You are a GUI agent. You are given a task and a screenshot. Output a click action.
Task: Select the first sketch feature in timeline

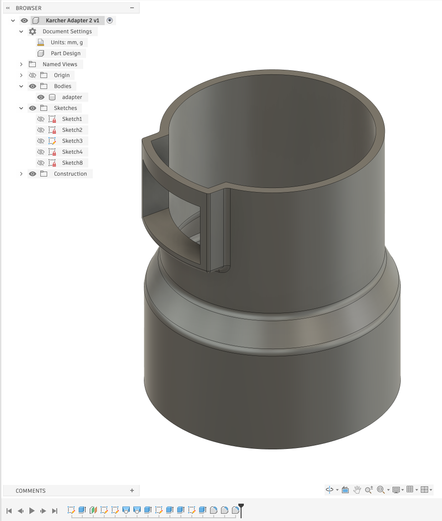[x=71, y=510]
